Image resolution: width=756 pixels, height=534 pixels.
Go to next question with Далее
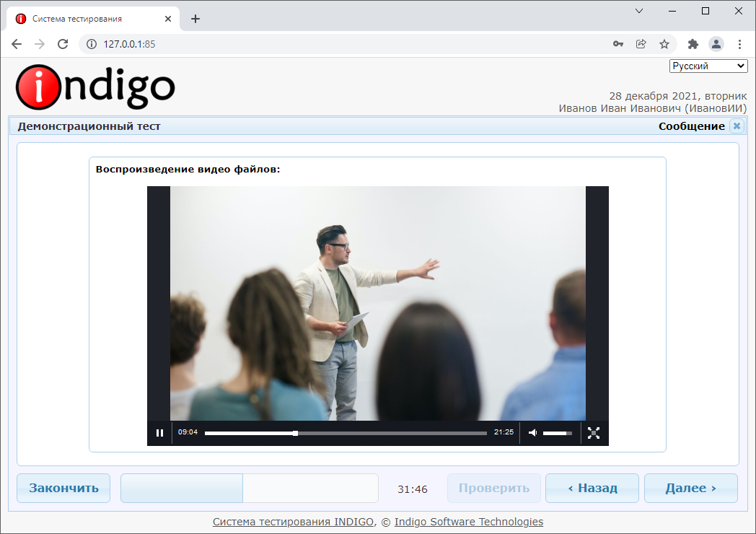(691, 488)
